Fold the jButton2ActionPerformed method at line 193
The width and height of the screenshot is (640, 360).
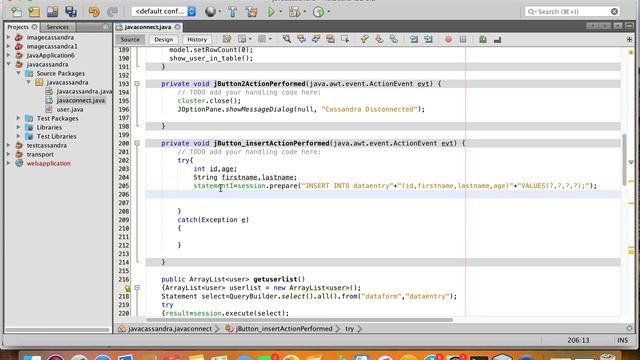pos(137,84)
